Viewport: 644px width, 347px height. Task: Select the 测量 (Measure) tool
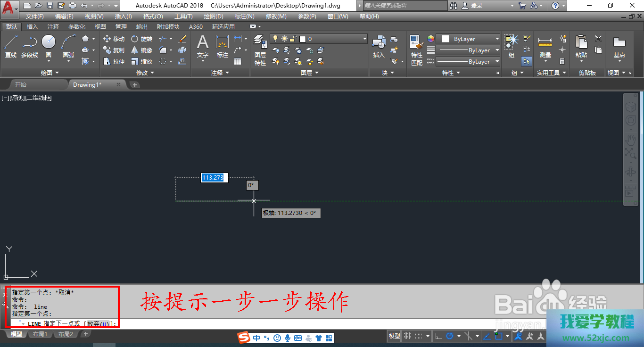coord(545,47)
